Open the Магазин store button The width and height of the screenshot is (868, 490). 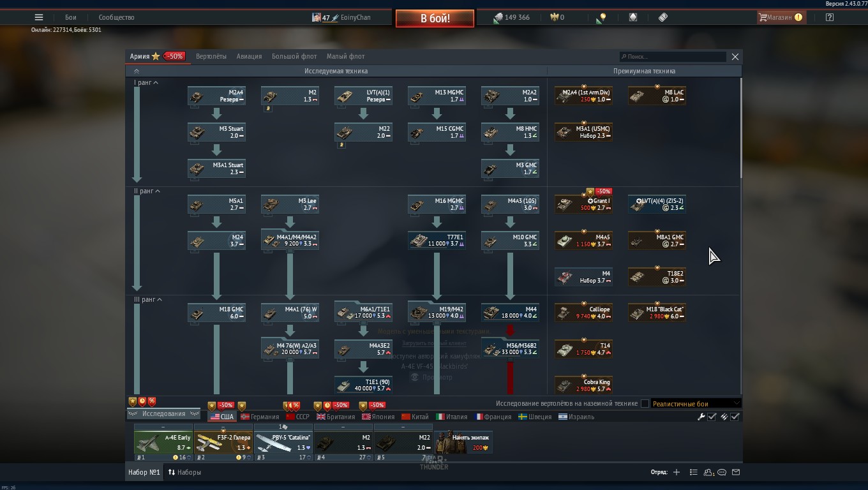coord(781,17)
